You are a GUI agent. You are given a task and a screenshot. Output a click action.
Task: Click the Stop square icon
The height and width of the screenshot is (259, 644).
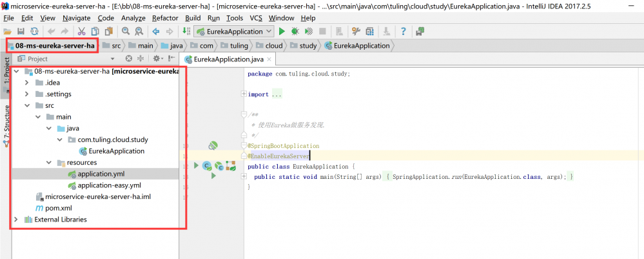coord(322,31)
